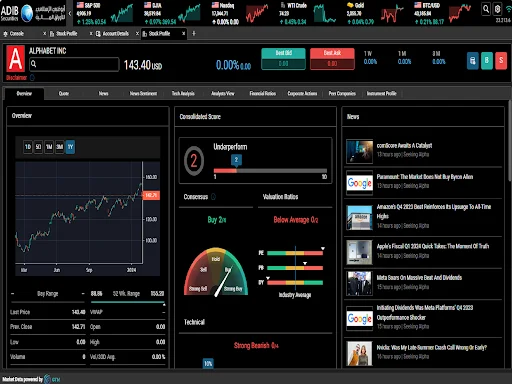Image resolution: width=512 pixels, height=384 pixels.
Task: Open the Analysts View tab
Action: [223, 94]
